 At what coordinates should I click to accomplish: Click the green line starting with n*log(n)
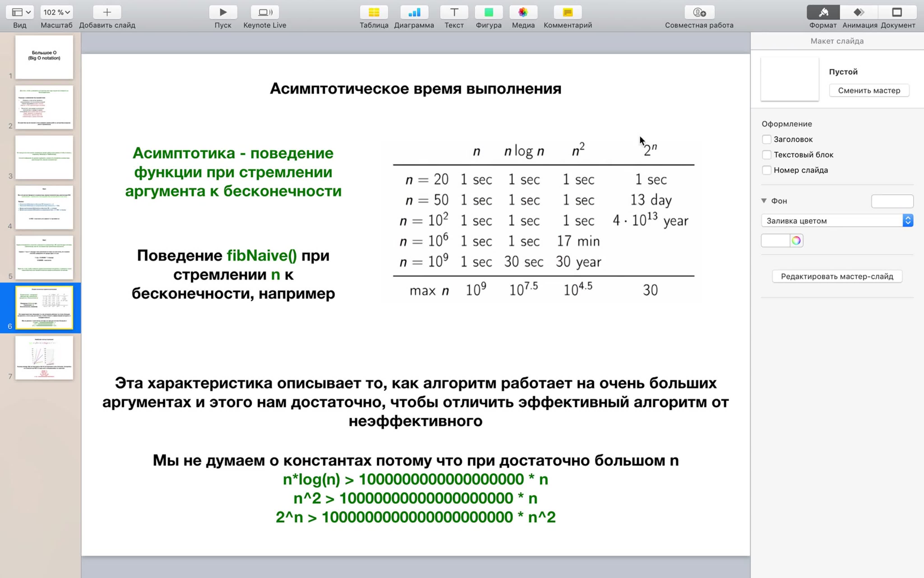[x=416, y=479]
